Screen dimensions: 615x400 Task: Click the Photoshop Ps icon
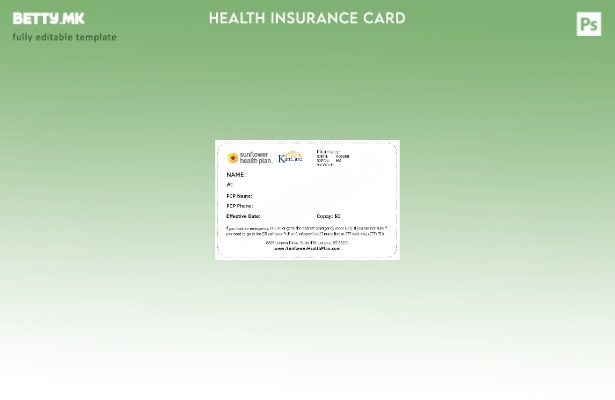point(588,24)
